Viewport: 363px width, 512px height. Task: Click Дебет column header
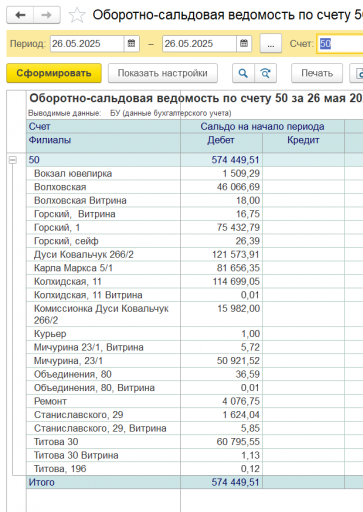coord(221,140)
